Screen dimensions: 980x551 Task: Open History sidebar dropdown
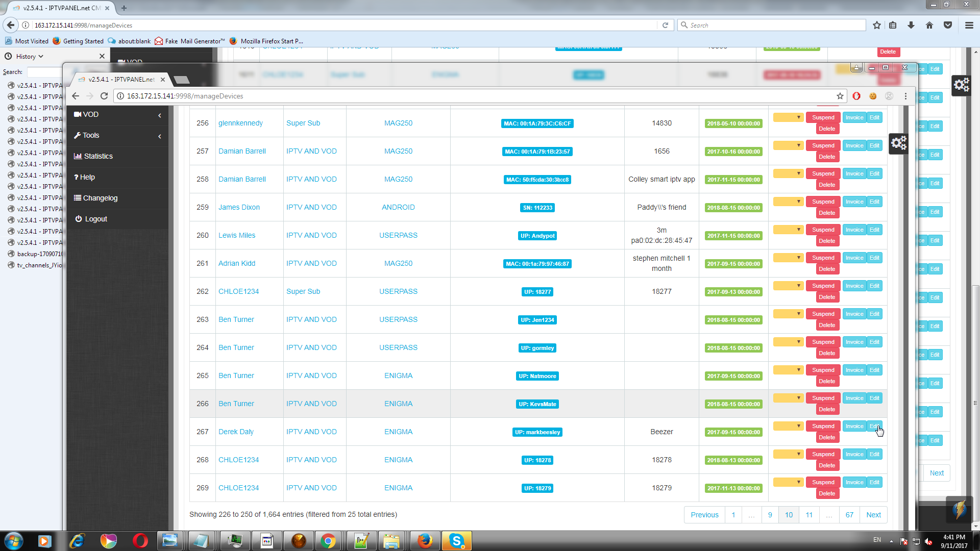tap(30, 57)
